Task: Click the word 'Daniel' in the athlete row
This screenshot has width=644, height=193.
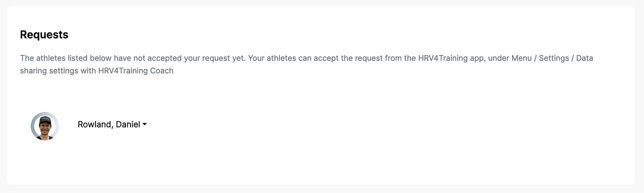Action: pos(128,124)
